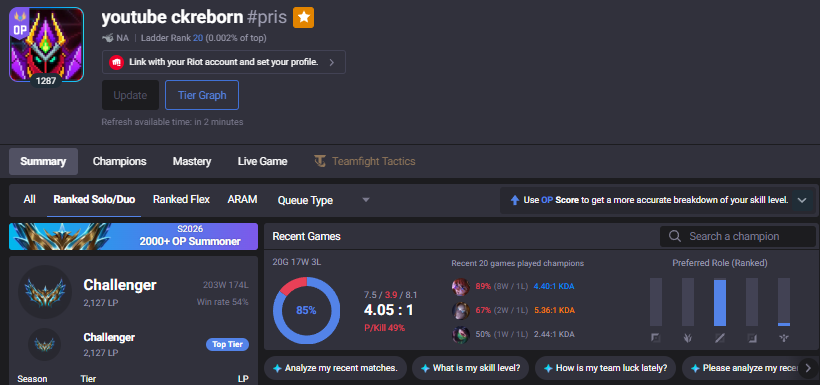Open the Champions tab

click(x=120, y=161)
